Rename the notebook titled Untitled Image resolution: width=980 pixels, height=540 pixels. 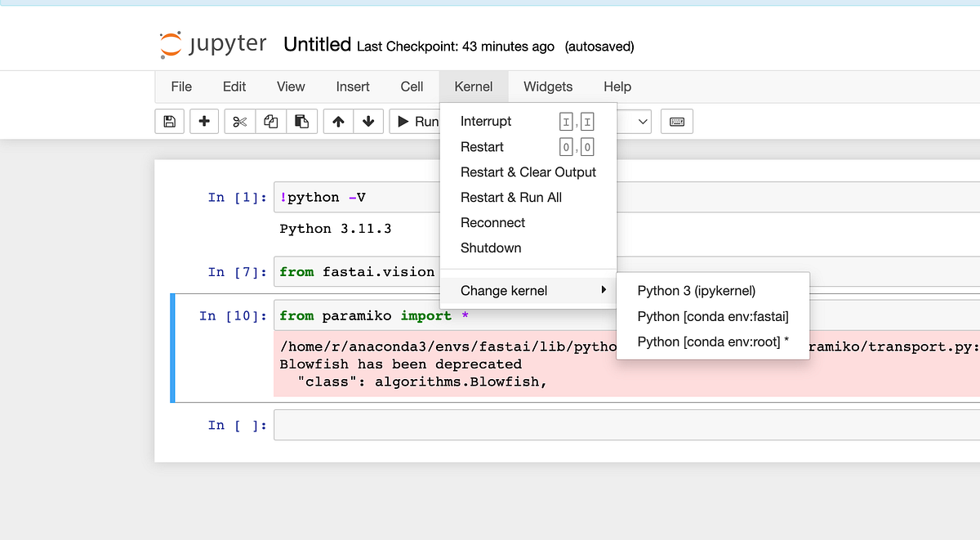317,45
